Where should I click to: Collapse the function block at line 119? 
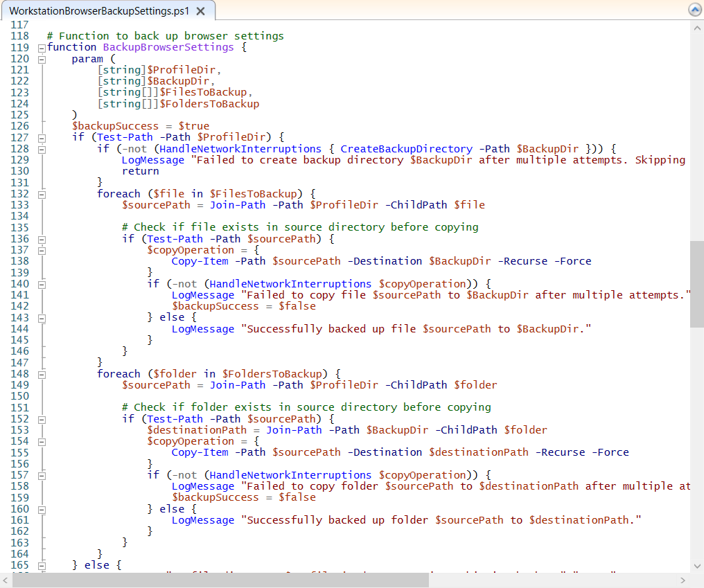coord(42,48)
